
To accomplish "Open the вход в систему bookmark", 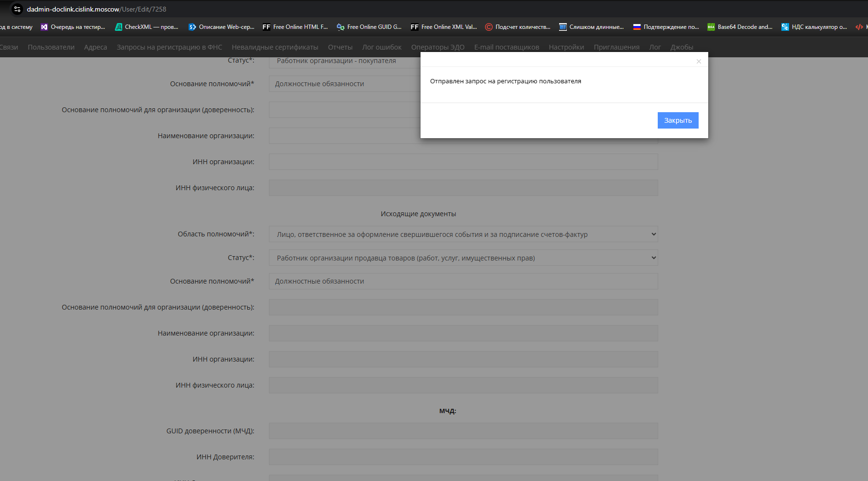I will 16,27.
